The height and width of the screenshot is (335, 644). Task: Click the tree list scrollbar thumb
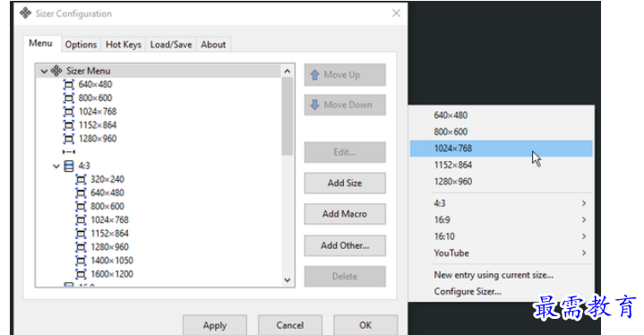[288, 116]
